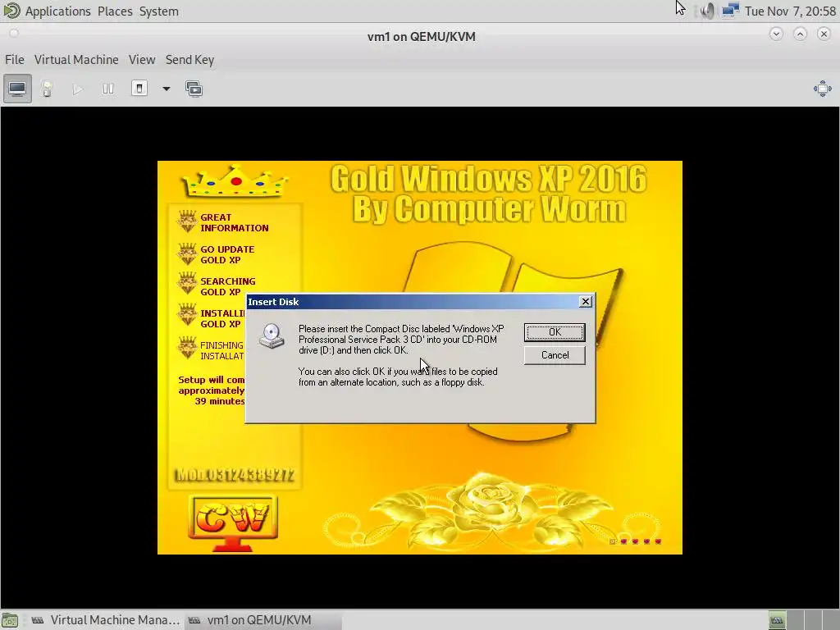Open the Applications menu

(x=58, y=11)
